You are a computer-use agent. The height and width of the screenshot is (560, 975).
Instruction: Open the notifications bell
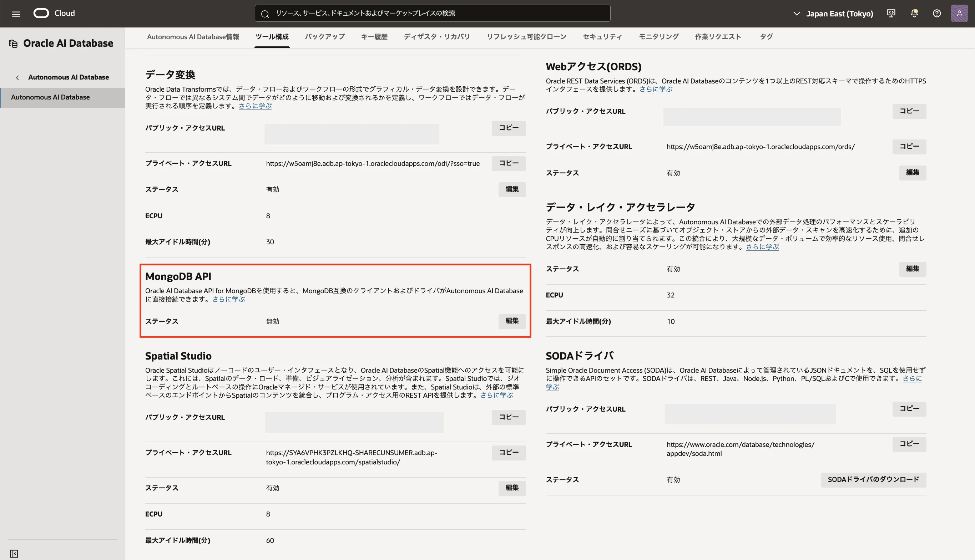pos(914,14)
